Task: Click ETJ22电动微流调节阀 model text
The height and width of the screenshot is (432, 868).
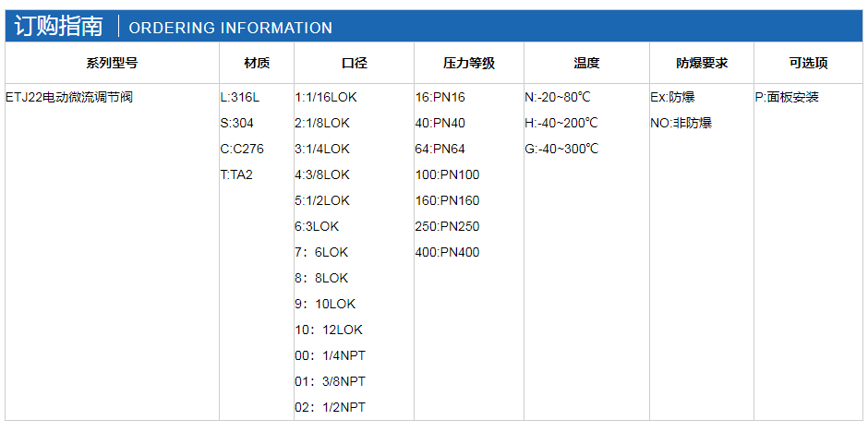Action: (x=68, y=97)
